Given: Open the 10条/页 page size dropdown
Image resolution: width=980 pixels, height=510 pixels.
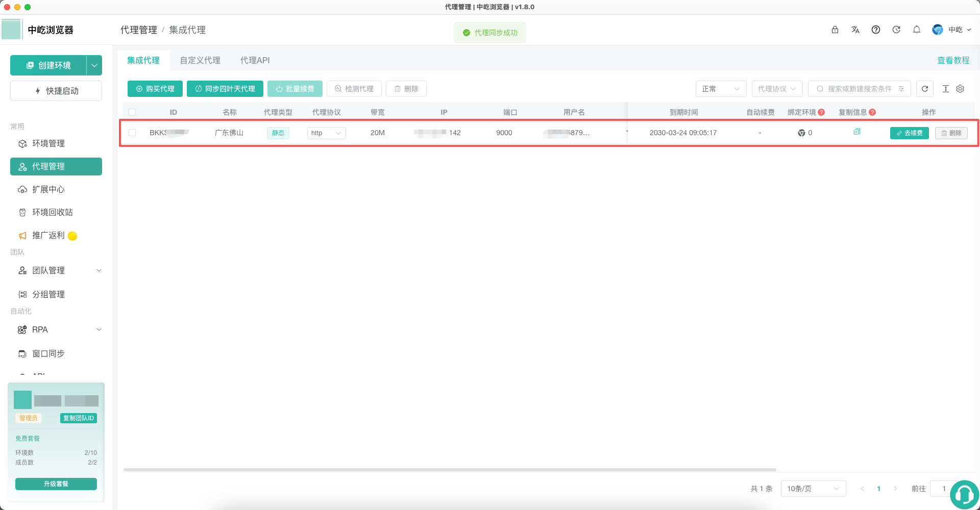Looking at the screenshot, I should pyautogui.click(x=813, y=489).
